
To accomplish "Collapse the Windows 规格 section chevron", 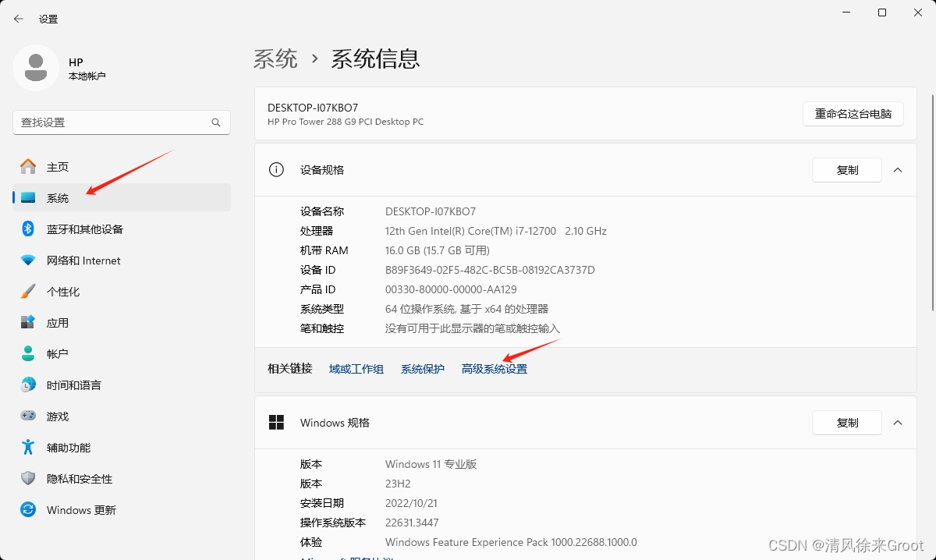I will [898, 423].
